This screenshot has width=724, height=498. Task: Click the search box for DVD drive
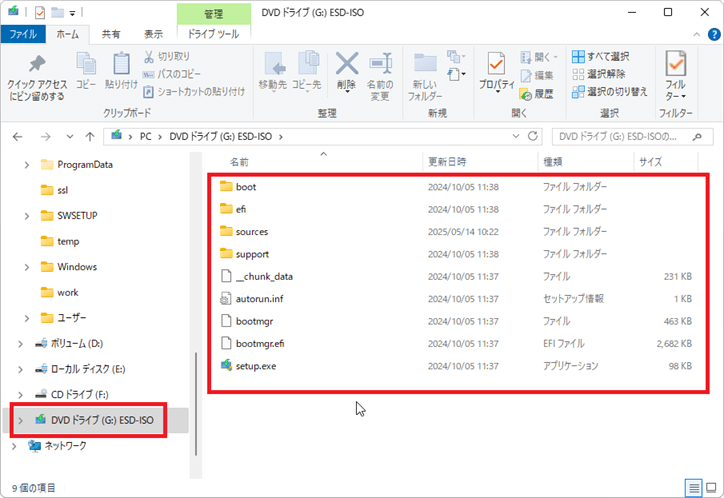[x=627, y=135]
